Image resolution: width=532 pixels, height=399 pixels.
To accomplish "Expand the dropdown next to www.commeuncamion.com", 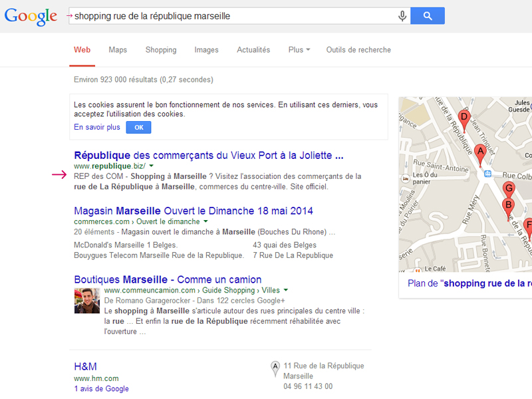I will [285, 290].
